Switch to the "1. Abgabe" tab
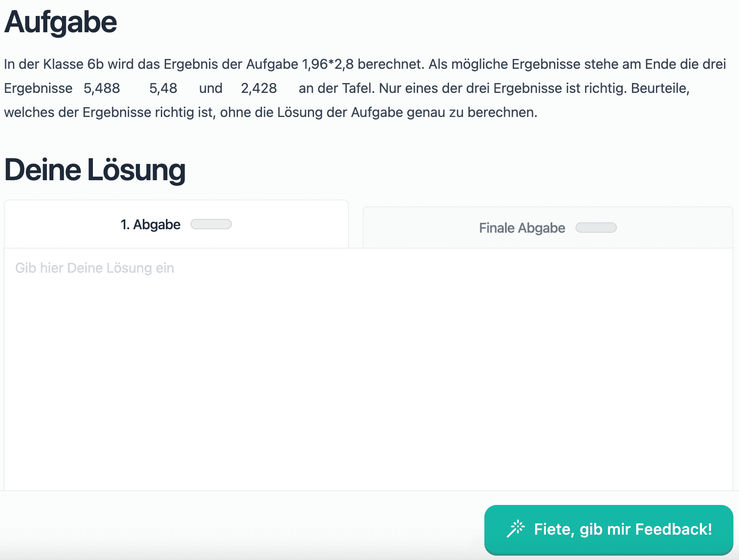The height and width of the screenshot is (560, 739). (x=151, y=225)
